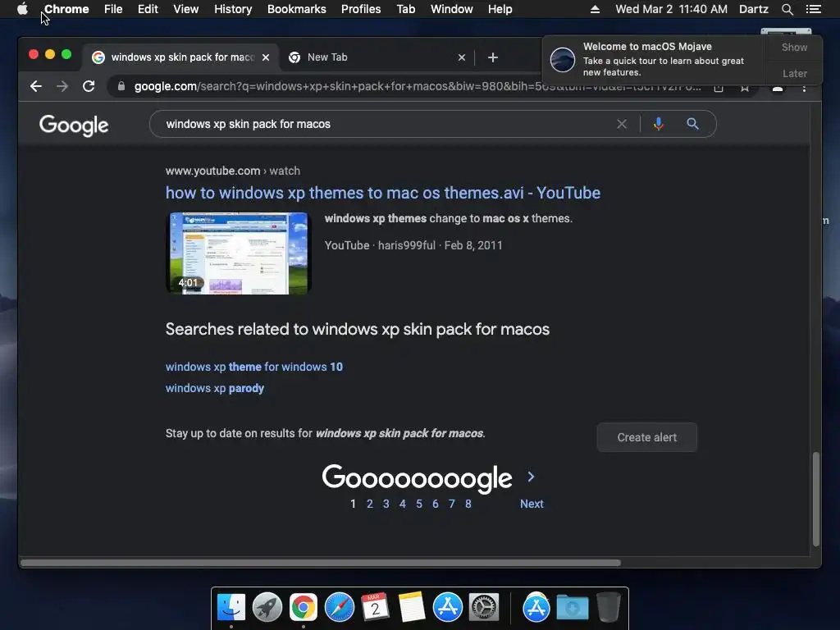The image size is (840, 630).
Task: Click the eject icon in menu bar
Action: point(595,9)
